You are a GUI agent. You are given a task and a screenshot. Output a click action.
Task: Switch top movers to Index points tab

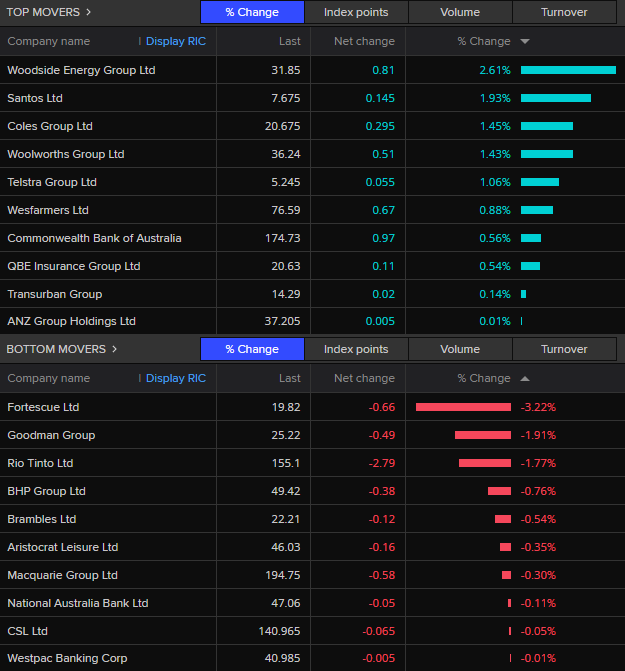coord(356,13)
